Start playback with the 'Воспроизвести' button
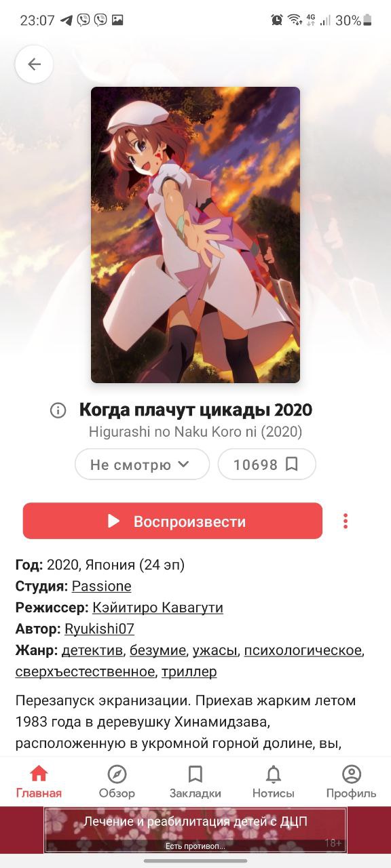Viewport: 391px width, 868px height. (x=172, y=521)
